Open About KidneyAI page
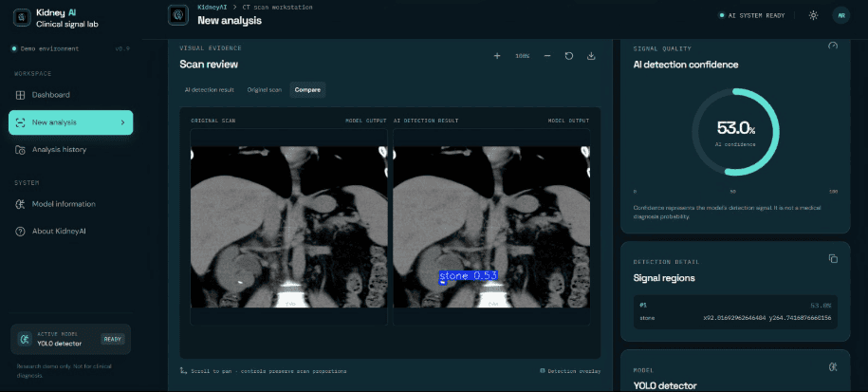 pyautogui.click(x=71, y=232)
